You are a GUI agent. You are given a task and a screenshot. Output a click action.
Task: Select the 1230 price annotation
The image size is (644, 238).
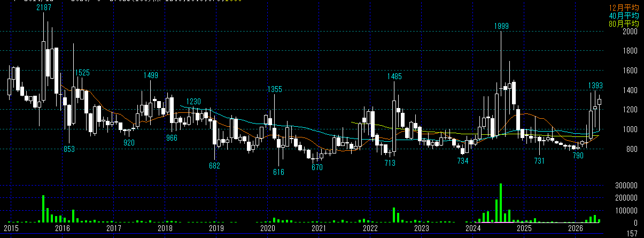(x=193, y=102)
